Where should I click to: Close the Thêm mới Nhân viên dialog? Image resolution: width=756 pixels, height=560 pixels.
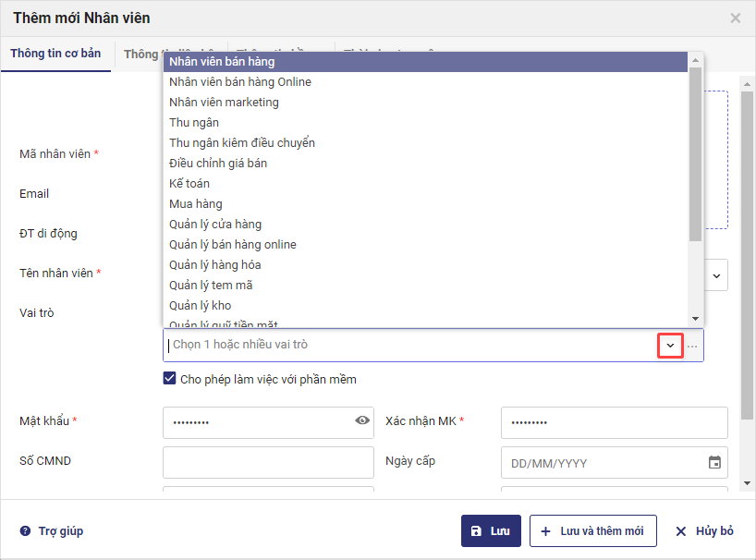(736, 18)
